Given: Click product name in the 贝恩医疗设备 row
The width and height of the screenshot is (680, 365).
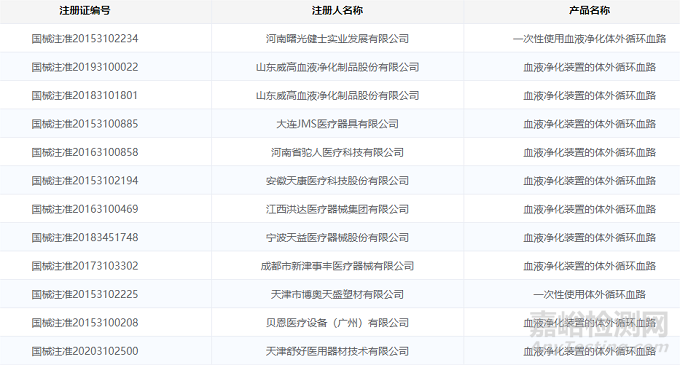Looking at the screenshot, I should (x=589, y=323).
